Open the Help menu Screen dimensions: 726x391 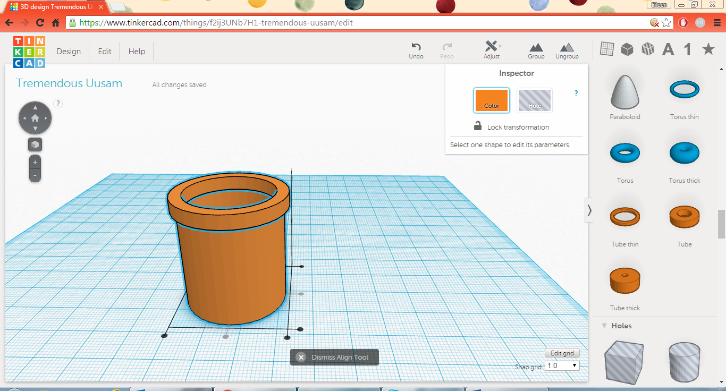click(137, 51)
